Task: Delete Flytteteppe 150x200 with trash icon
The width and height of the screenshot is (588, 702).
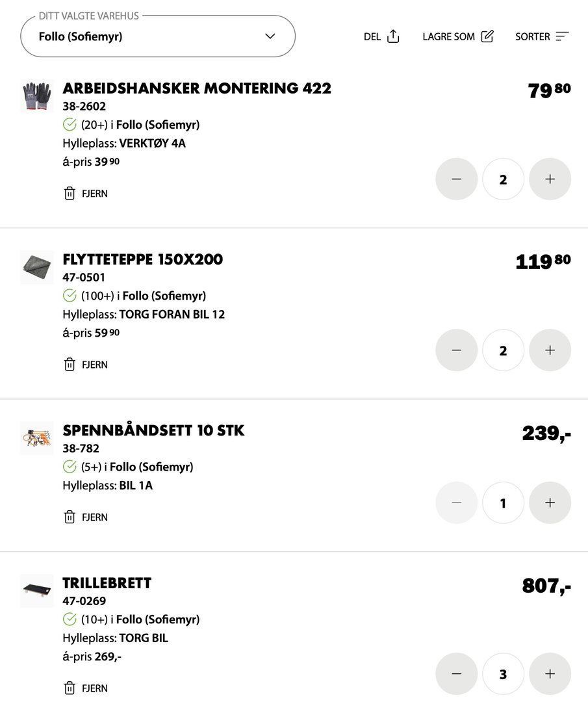Action: pyautogui.click(x=70, y=365)
